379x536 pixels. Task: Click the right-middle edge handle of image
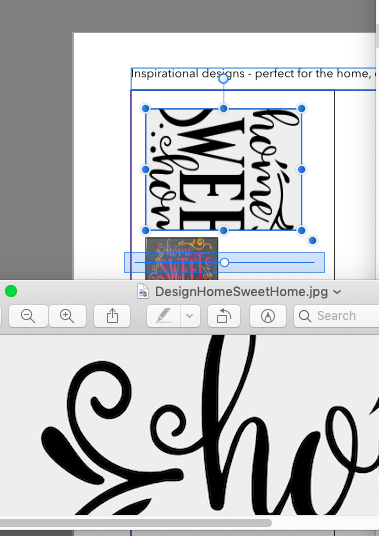tap(301, 169)
